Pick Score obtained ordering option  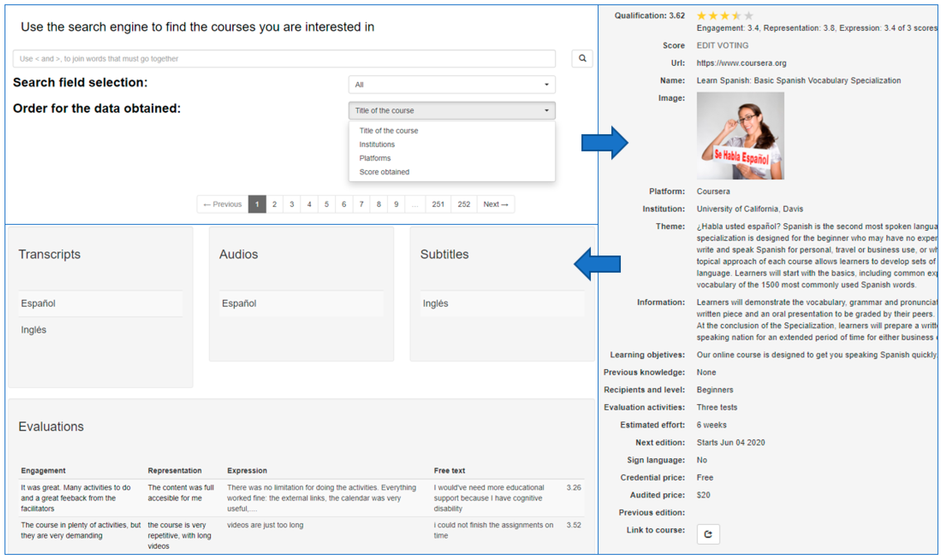(x=384, y=172)
